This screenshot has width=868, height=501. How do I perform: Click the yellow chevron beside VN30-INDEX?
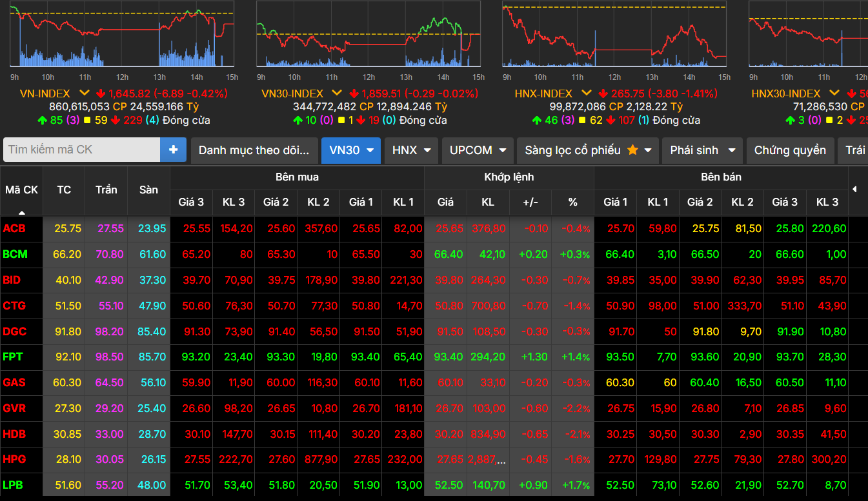(x=336, y=93)
